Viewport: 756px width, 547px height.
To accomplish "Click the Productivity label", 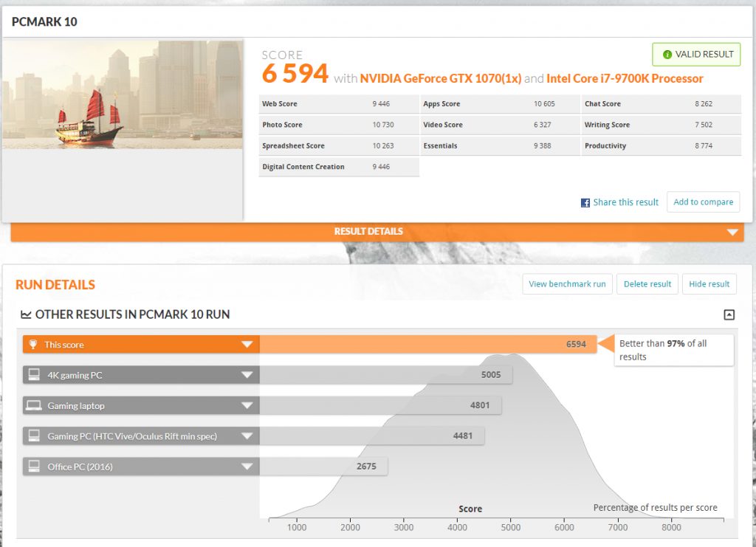I will click(x=605, y=145).
